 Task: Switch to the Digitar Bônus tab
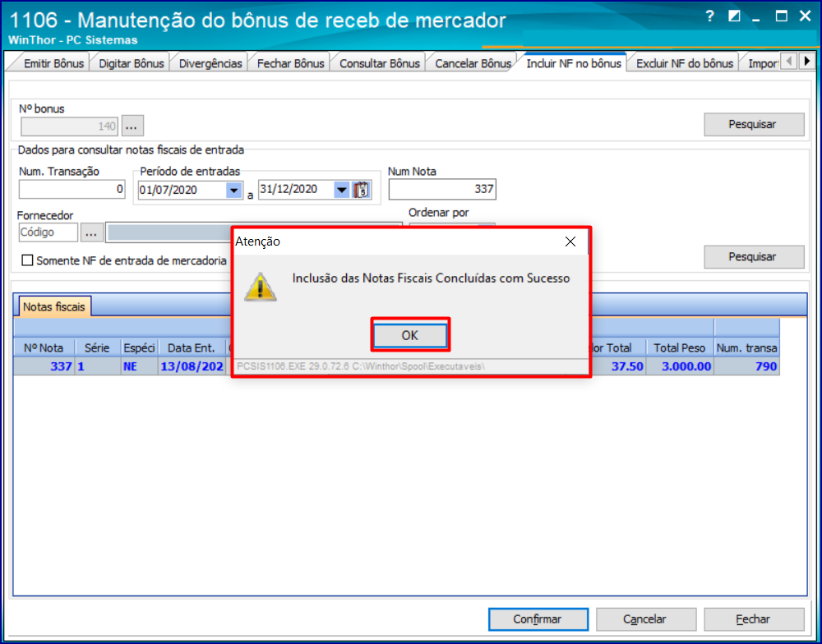131,63
